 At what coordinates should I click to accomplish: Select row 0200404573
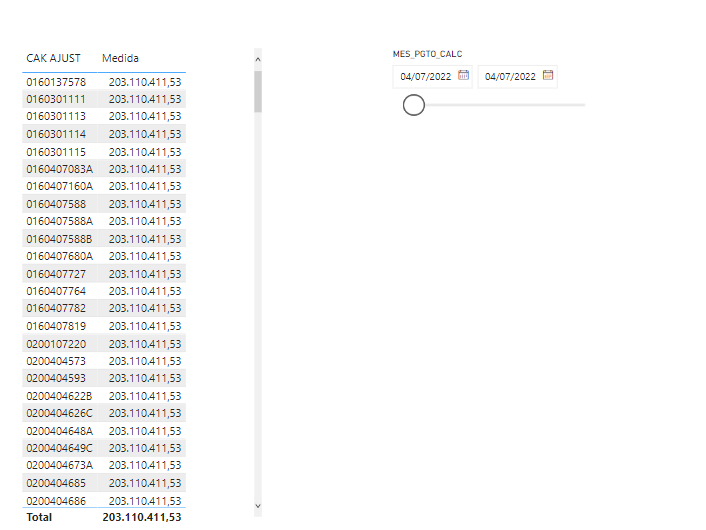tap(104, 361)
